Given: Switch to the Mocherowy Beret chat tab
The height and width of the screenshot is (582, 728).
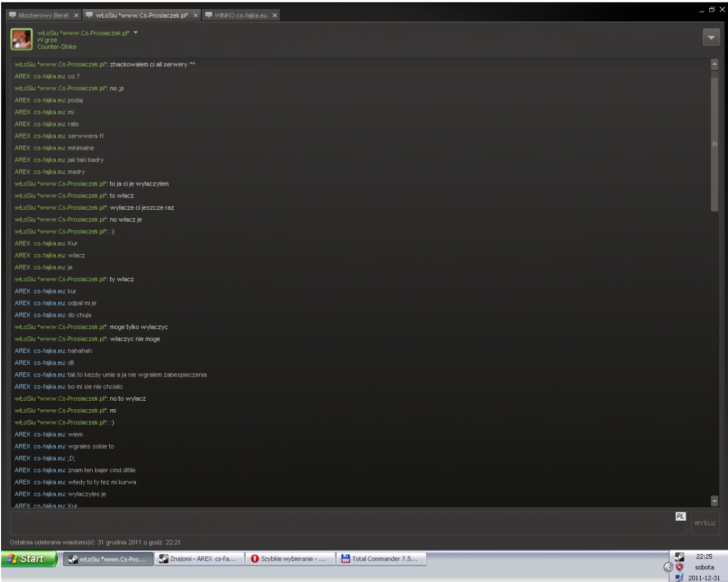Looking at the screenshot, I should (44, 15).
